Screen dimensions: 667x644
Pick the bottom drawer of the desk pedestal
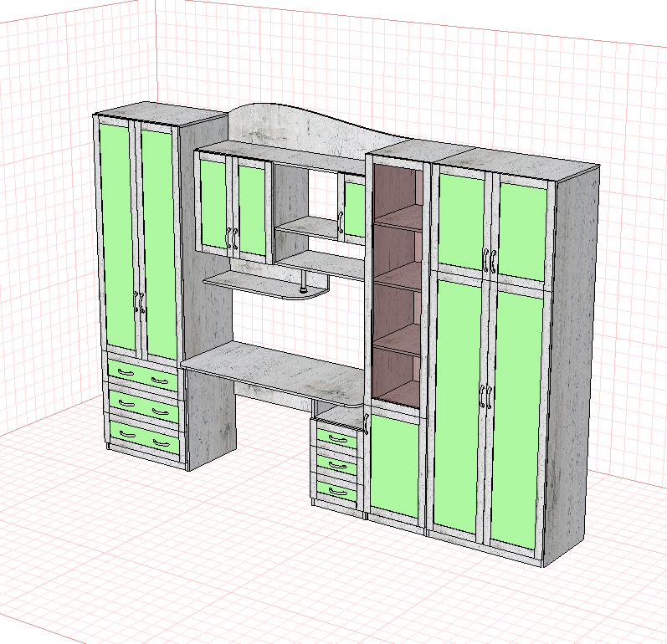click(x=337, y=491)
